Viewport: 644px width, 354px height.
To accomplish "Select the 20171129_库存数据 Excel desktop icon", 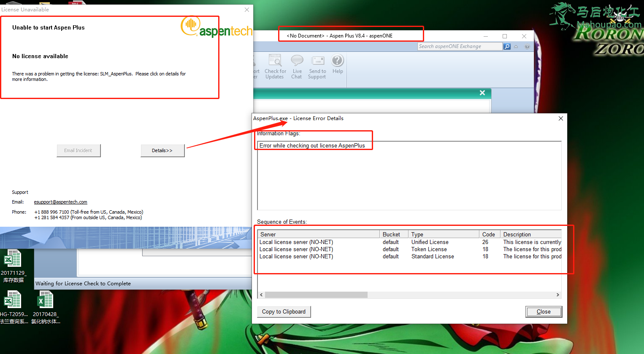I will (x=13, y=265).
